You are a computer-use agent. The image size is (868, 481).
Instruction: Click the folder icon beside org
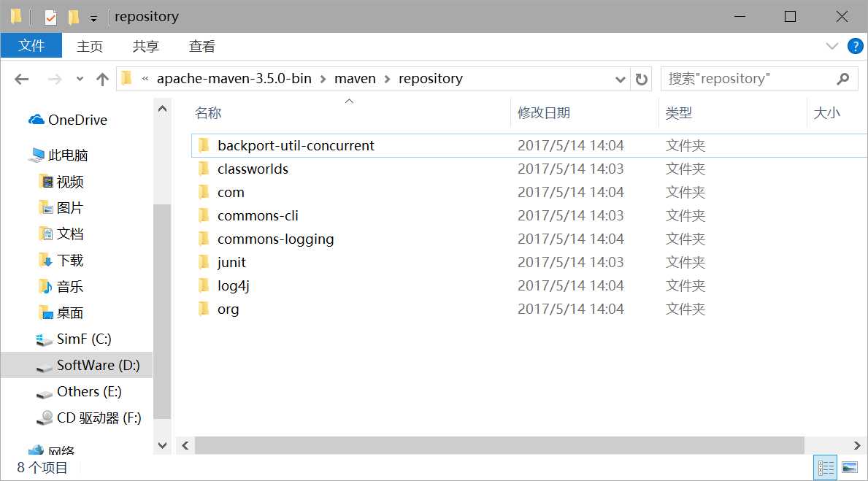pos(204,308)
